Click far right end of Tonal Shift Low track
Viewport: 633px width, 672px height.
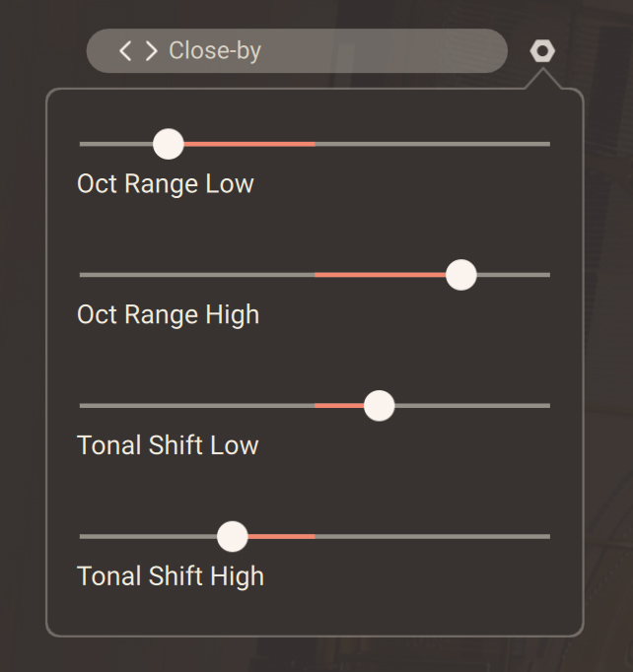coord(546,405)
